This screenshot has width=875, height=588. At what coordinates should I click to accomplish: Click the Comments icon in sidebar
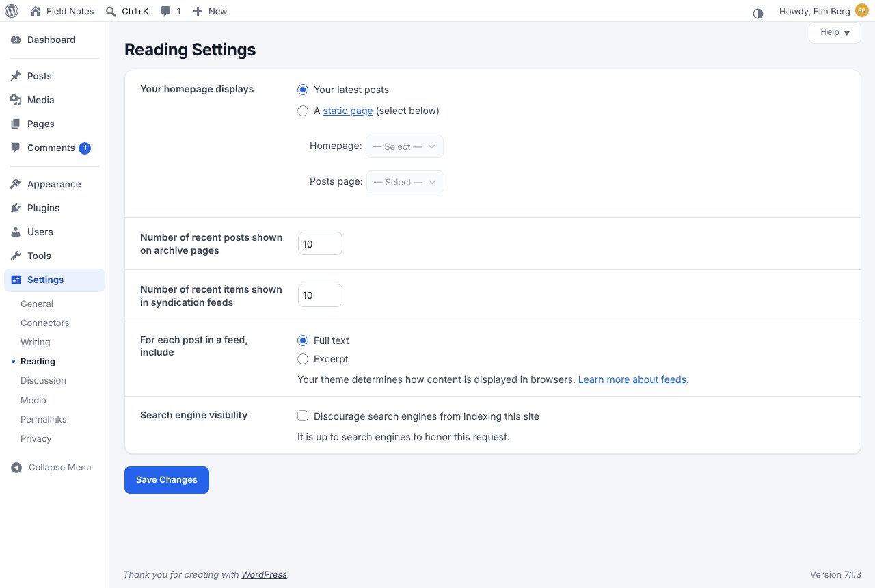point(16,148)
